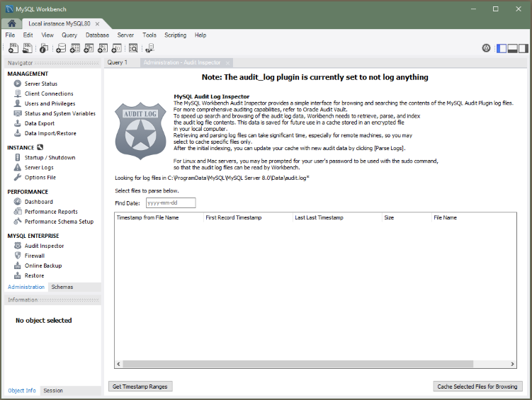The height and width of the screenshot is (400, 532).
Task: Open Users and Privileges in Navigator
Action: (50, 103)
